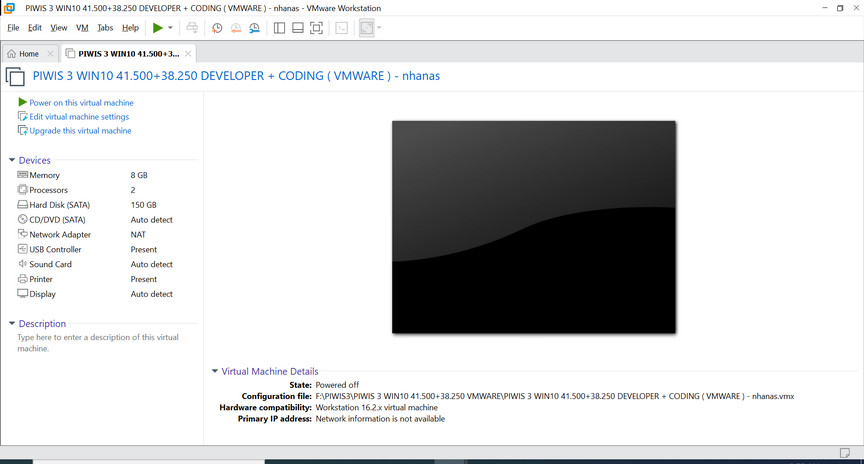Select the Display device
This screenshot has height=464, width=864.
[105, 294]
